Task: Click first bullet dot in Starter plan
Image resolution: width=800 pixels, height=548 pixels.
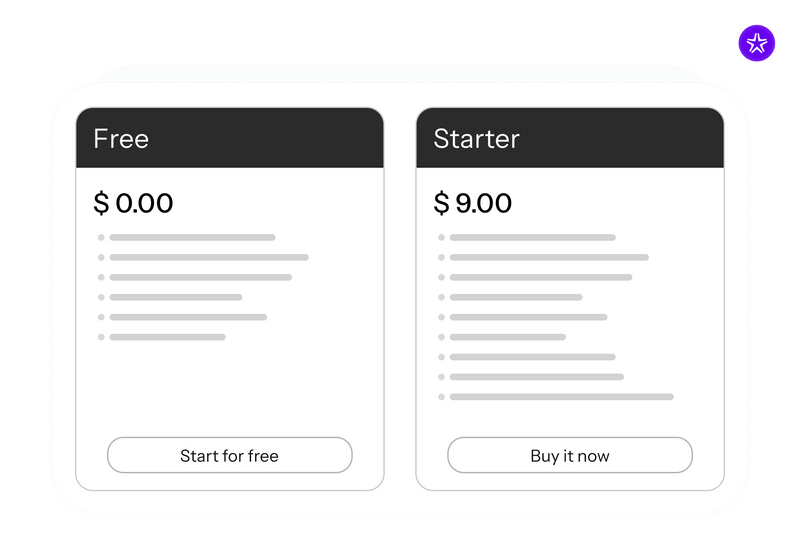Action: [441, 237]
